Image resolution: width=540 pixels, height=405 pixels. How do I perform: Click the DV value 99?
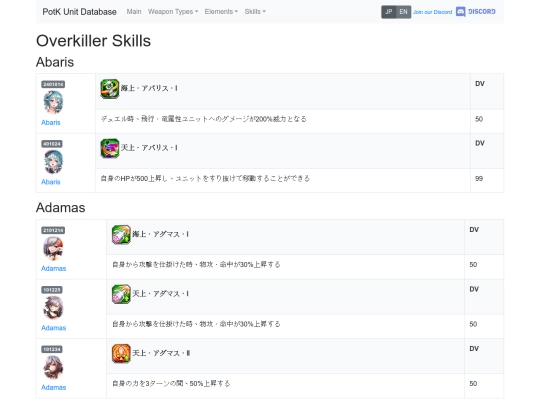point(479,179)
